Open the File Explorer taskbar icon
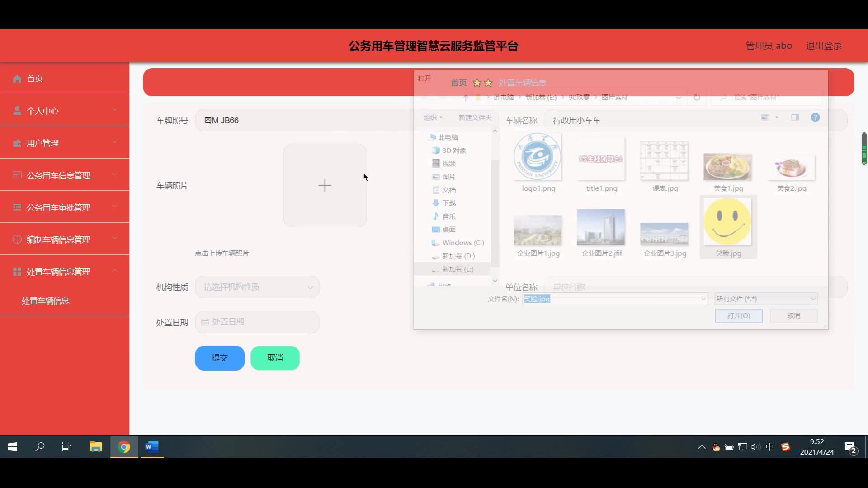Image resolution: width=868 pixels, height=488 pixels. [96, 447]
